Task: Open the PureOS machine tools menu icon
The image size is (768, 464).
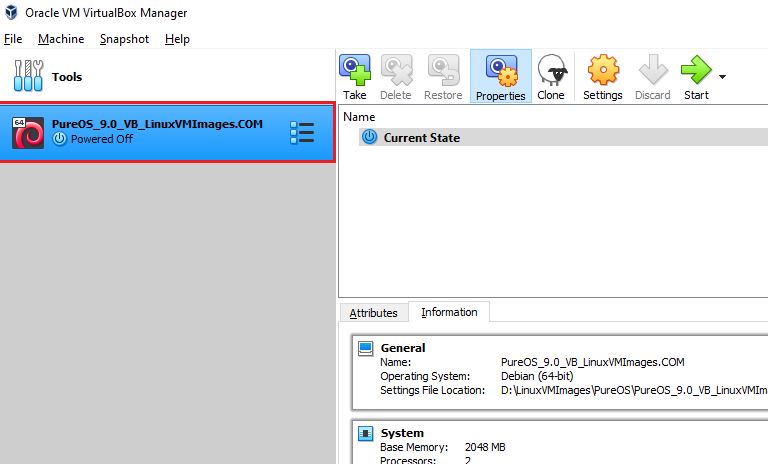Action: click(x=302, y=133)
